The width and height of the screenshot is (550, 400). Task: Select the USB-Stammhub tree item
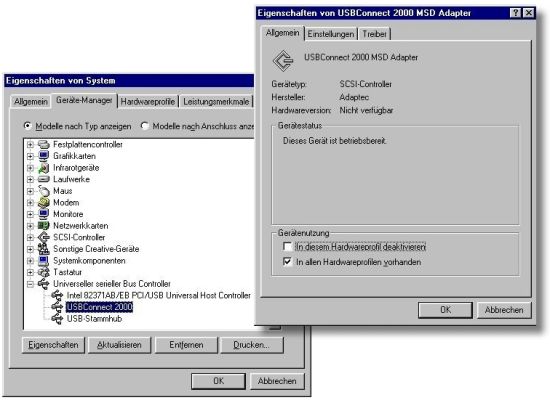94,319
